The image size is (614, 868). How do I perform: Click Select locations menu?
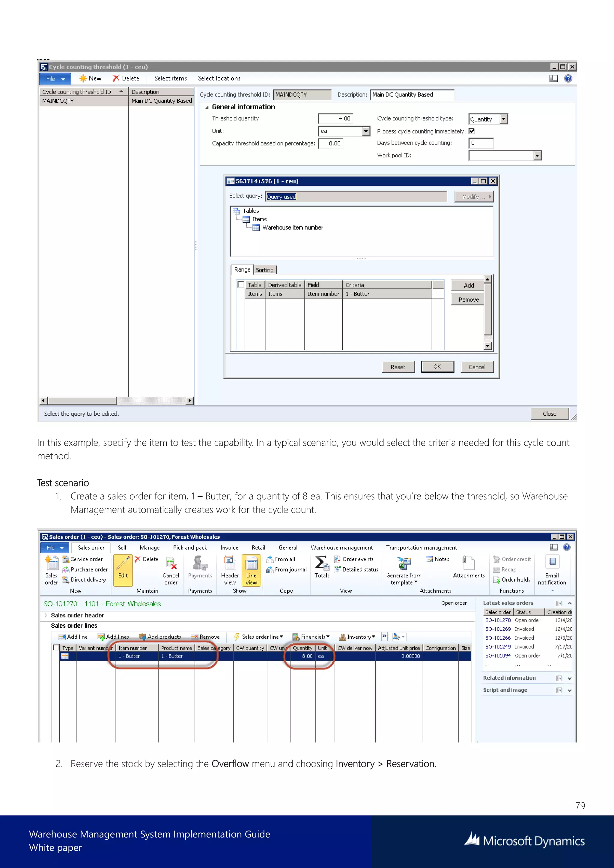pos(219,78)
